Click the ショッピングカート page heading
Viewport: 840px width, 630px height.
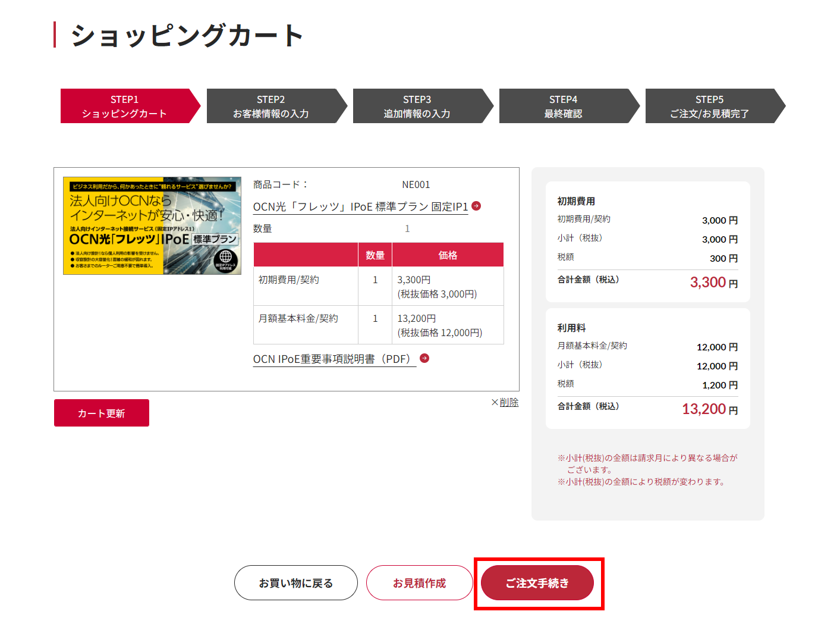(187, 35)
